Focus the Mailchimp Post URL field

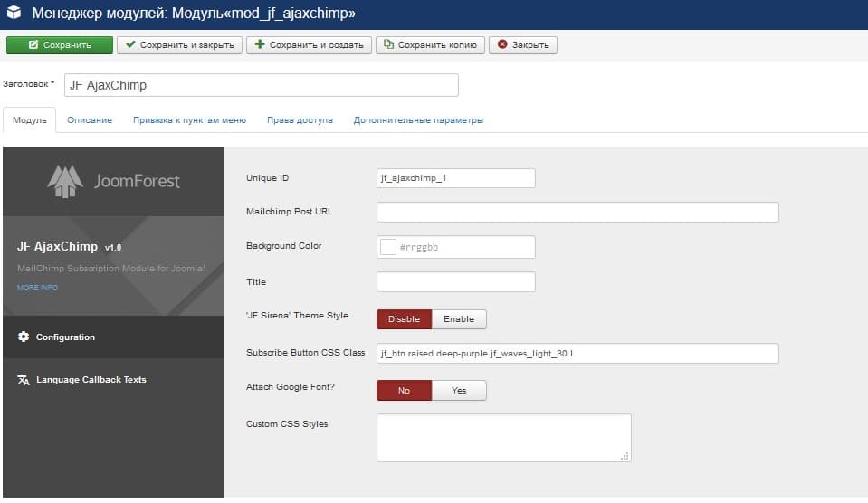click(x=578, y=212)
